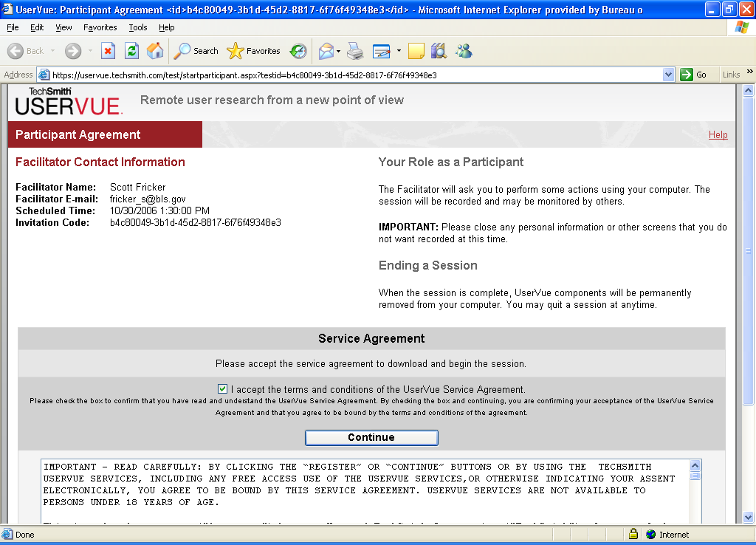This screenshot has height=545, width=756.
Task: Open the Tools menu
Action: pyautogui.click(x=138, y=27)
